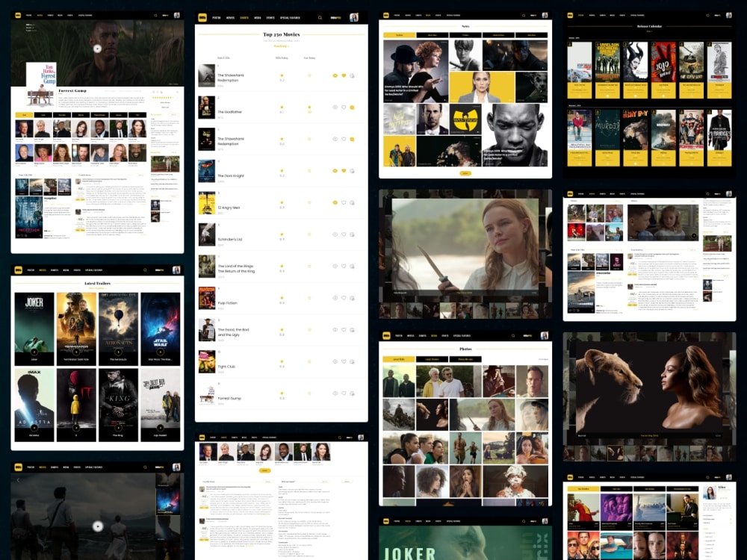Select Events in Top 250 page navigation
The width and height of the screenshot is (747, 560).
pos(270,18)
